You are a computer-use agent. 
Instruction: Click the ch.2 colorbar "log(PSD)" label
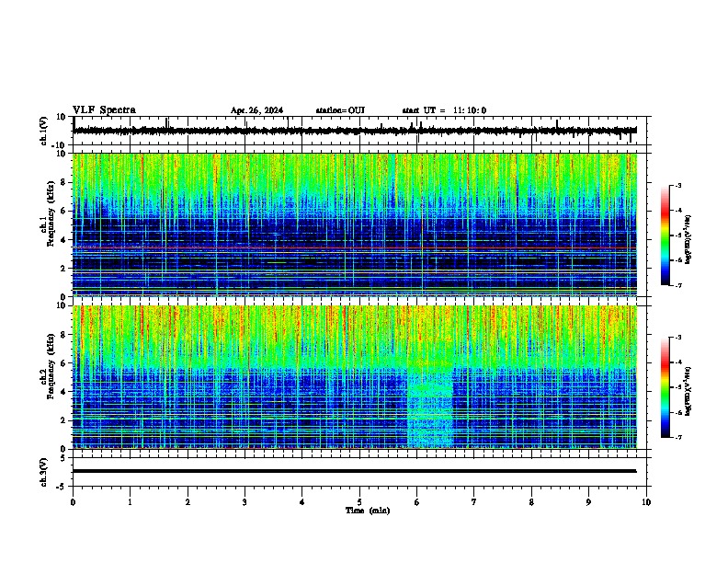pyautogui.click(x=688, y=391)
